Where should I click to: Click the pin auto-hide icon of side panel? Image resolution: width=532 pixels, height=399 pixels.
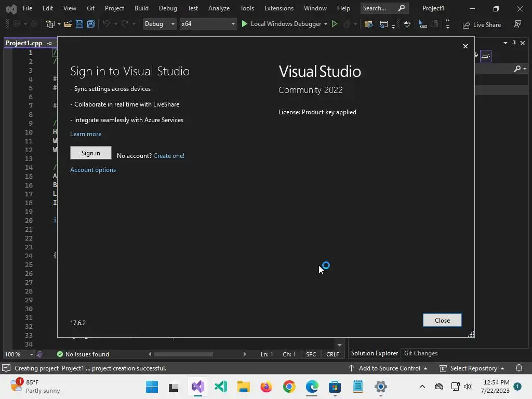[x=514, y=43]
